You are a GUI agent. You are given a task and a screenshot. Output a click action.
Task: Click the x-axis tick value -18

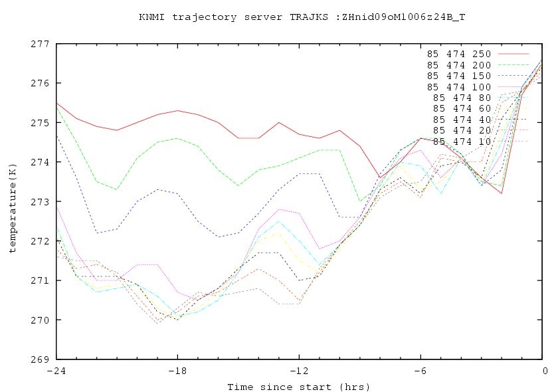click(x=178, y=371)
